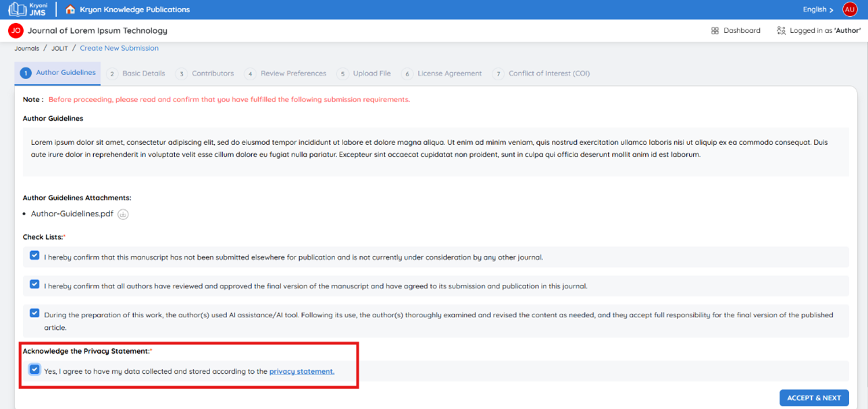Go to the Basic Details step tab

pyautogui.click(x=136, y=74)
